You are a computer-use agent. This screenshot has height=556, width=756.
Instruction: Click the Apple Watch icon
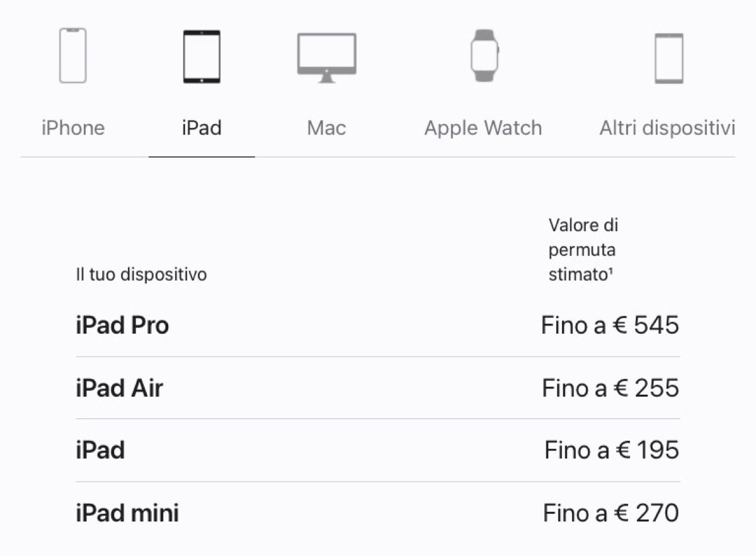[x=484, y=55]
